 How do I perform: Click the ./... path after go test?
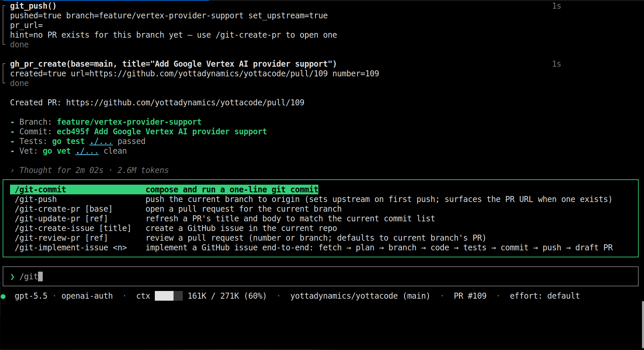pyautogui.click(x=101, y=141)
